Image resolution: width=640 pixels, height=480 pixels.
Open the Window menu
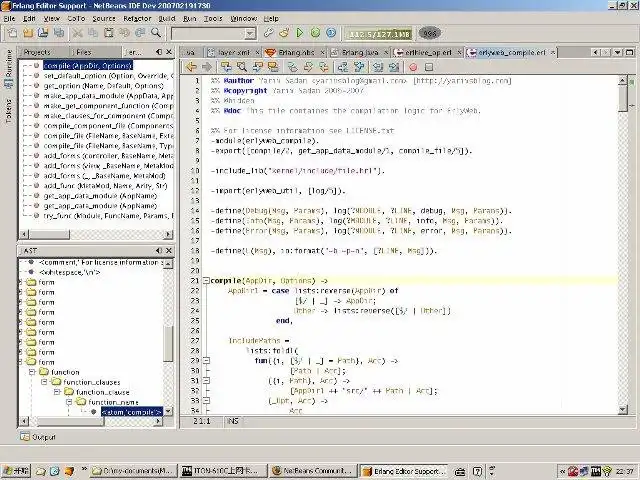point(244,18)
